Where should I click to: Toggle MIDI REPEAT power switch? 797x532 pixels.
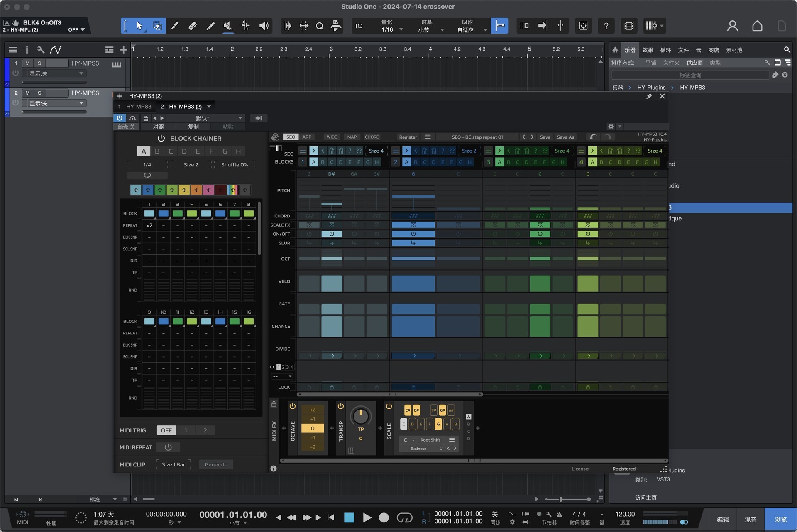168,447
